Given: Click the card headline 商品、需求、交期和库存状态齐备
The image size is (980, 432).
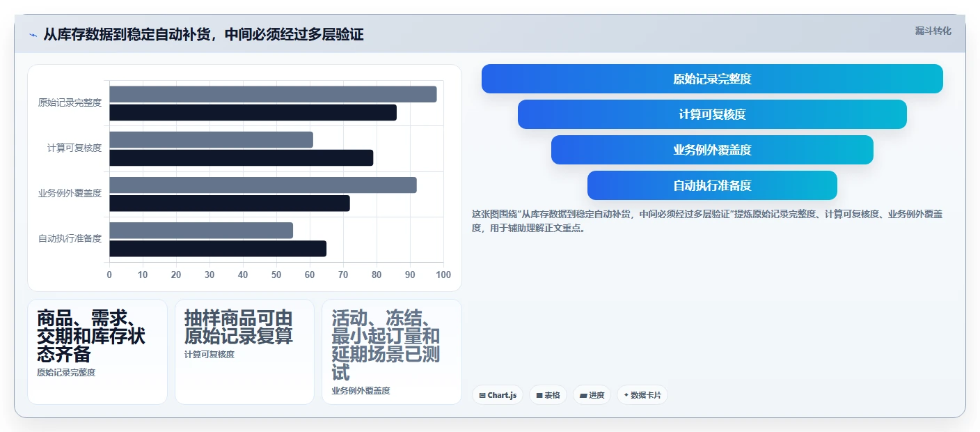Looking at the screenshot, I should coord(90,336).
